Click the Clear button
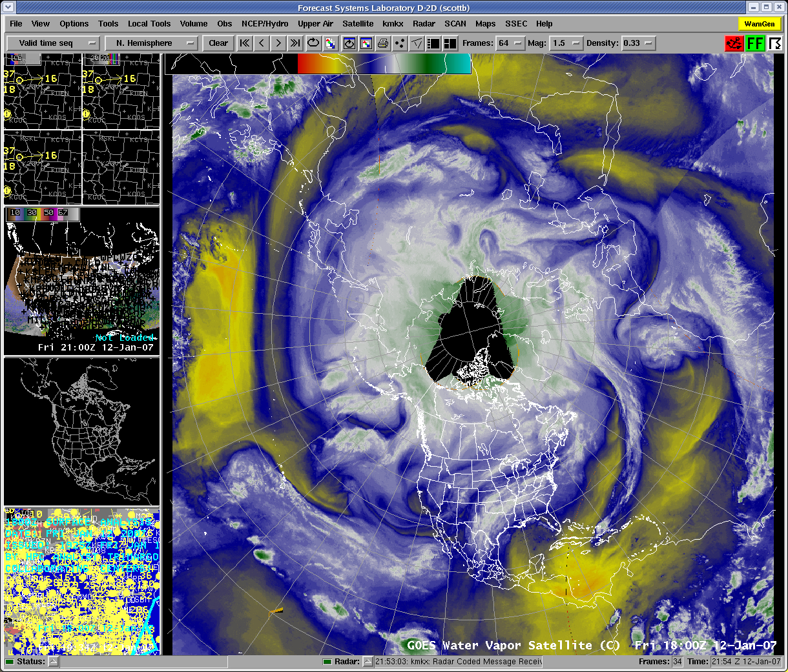The height and width of the screenshot is (672, 788). [218, 43]
